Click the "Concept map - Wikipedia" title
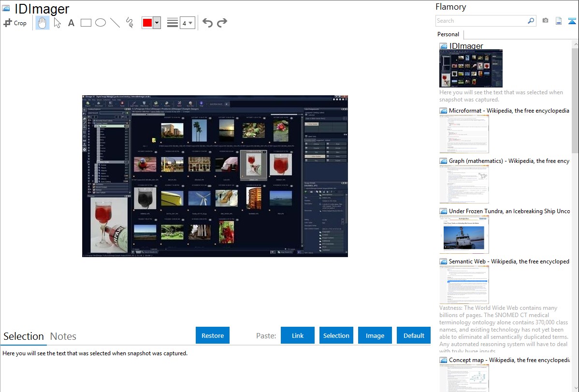This screenshot has height=392, width=579. 509,360
